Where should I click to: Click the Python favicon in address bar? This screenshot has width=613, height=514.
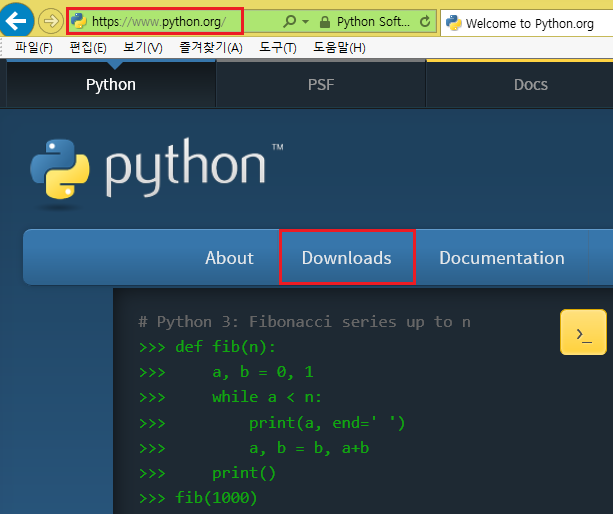[x=79, y=21]
